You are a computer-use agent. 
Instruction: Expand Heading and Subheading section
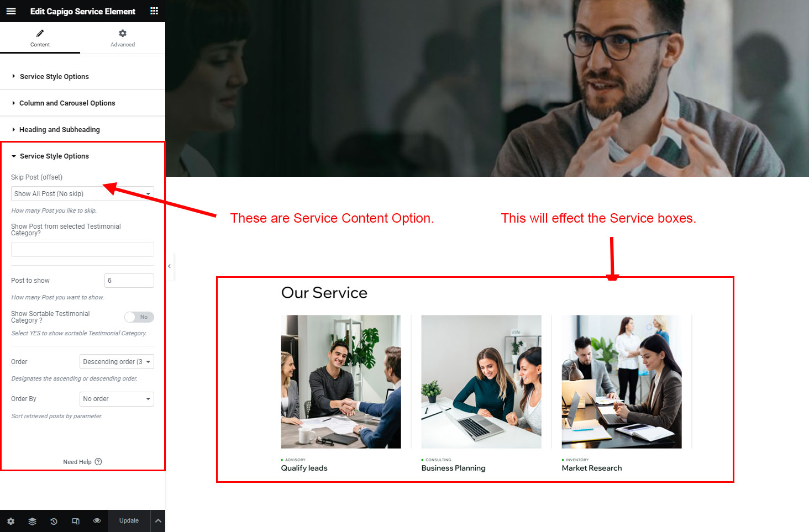(x=60, y=130)
